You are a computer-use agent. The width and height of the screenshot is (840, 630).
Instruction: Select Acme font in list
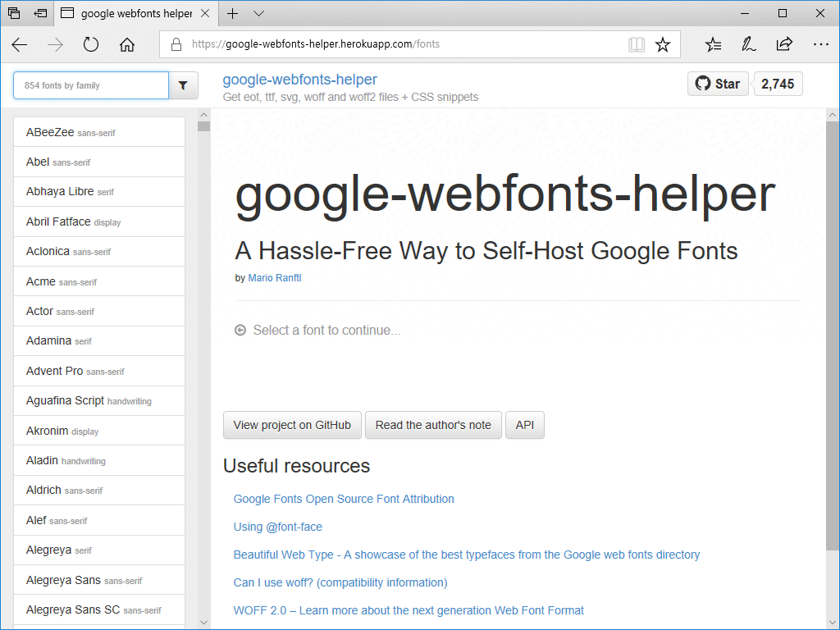(x=99, y=281)
